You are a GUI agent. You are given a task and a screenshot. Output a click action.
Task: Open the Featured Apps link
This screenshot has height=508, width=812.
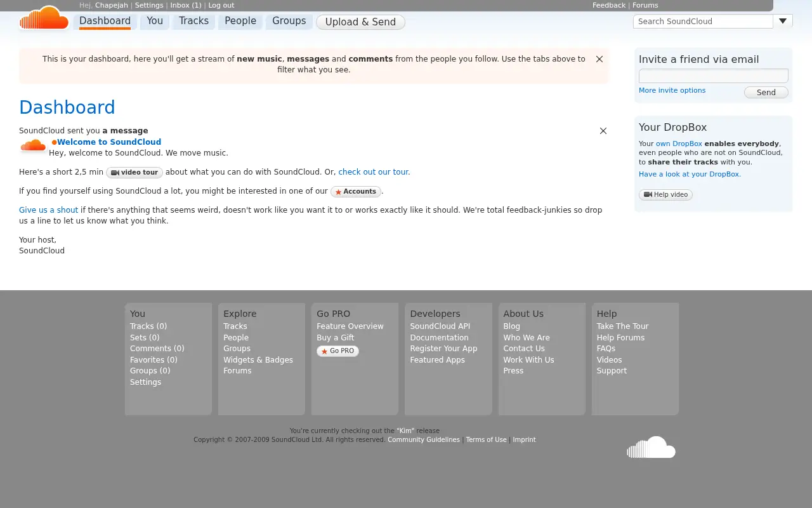437,360
